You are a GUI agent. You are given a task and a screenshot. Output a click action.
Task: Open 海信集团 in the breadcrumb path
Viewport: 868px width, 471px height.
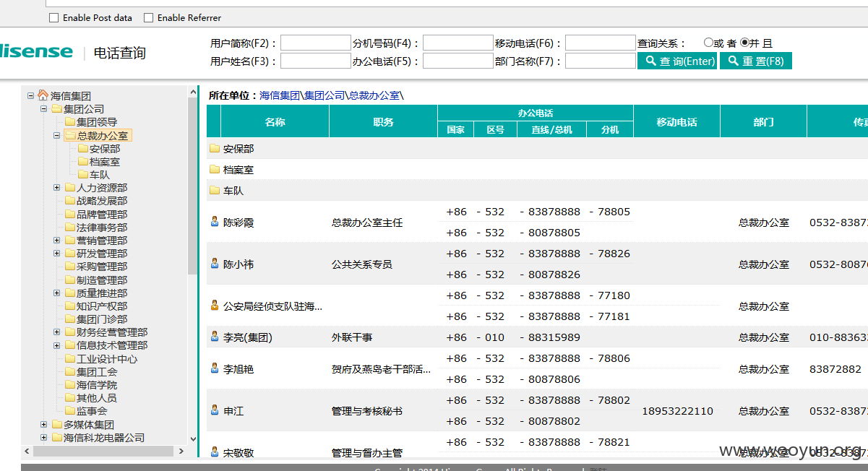click(280, 95)
